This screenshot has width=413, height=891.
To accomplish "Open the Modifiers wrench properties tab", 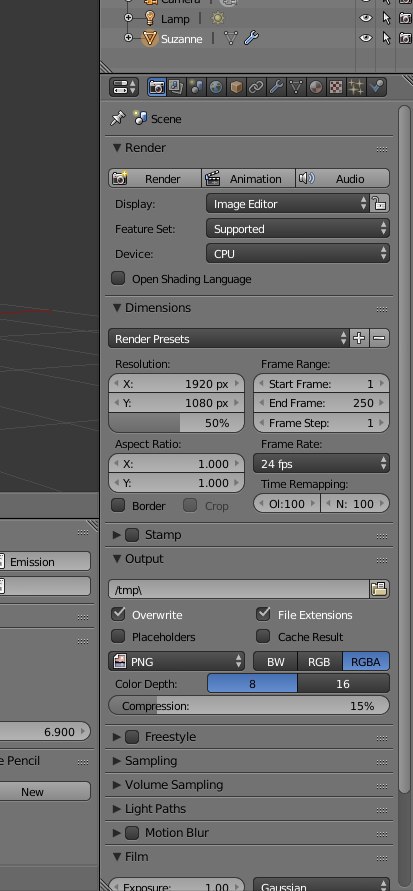I will click(x=276, y=87).
